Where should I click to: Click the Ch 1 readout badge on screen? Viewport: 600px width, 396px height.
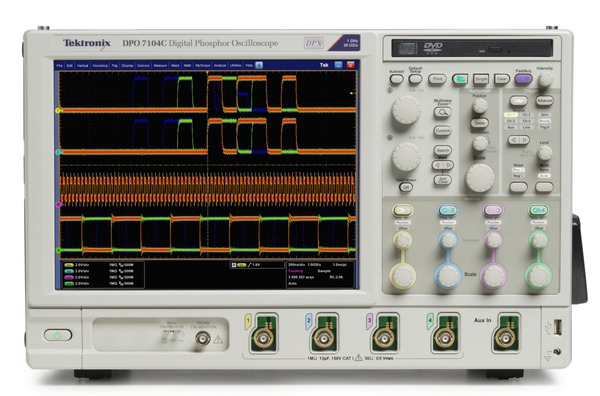pyautogui.click(x=69, y=265)
